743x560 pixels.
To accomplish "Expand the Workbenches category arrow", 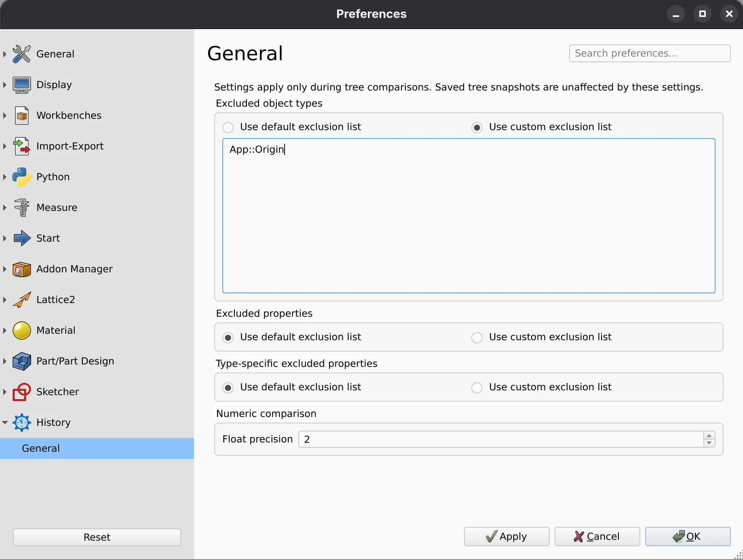I will click(5, 115).
